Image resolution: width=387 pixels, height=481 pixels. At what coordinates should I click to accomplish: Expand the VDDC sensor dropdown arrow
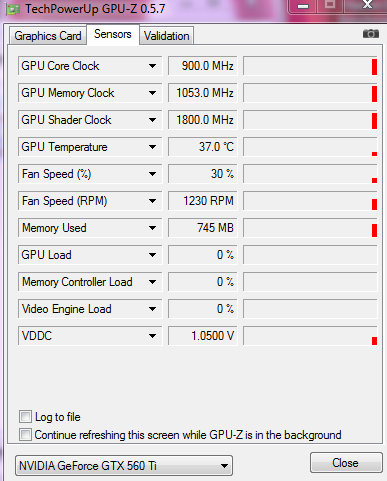click(x=152, y=336)
